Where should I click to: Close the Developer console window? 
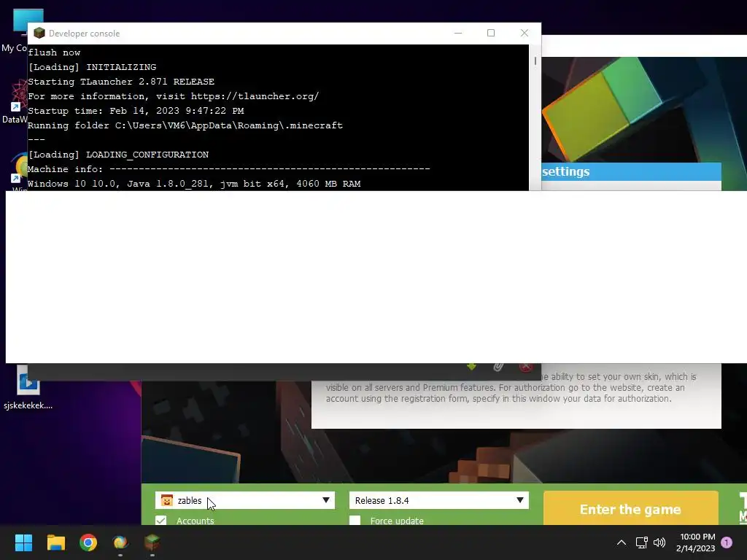(x=524, y=33)
